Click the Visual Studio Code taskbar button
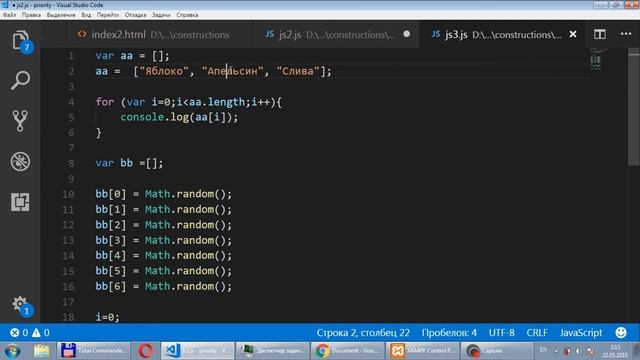The height and width of the screenshot is (360, 640). (197, 351)
